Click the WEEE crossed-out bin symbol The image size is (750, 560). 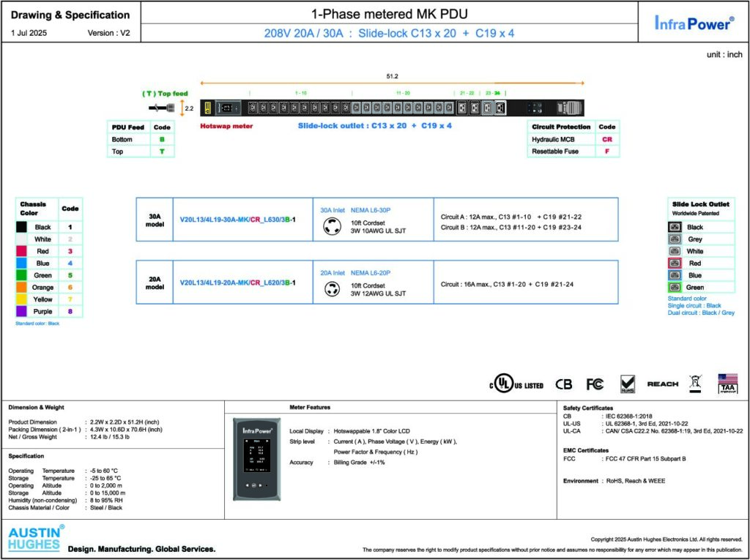[x=695, y=383]
